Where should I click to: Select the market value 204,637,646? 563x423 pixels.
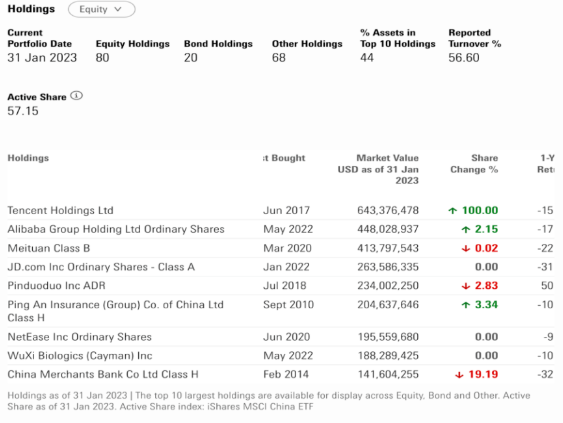[x=388, y=305]
